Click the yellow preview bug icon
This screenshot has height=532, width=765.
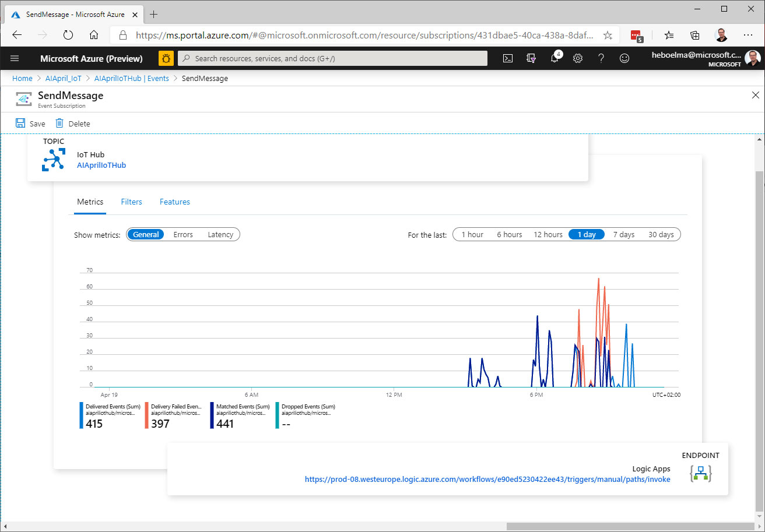tap(166, 58)
